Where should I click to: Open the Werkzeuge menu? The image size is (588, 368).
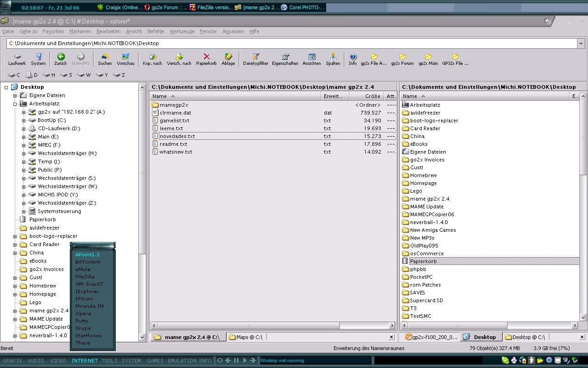pos(182,31)
